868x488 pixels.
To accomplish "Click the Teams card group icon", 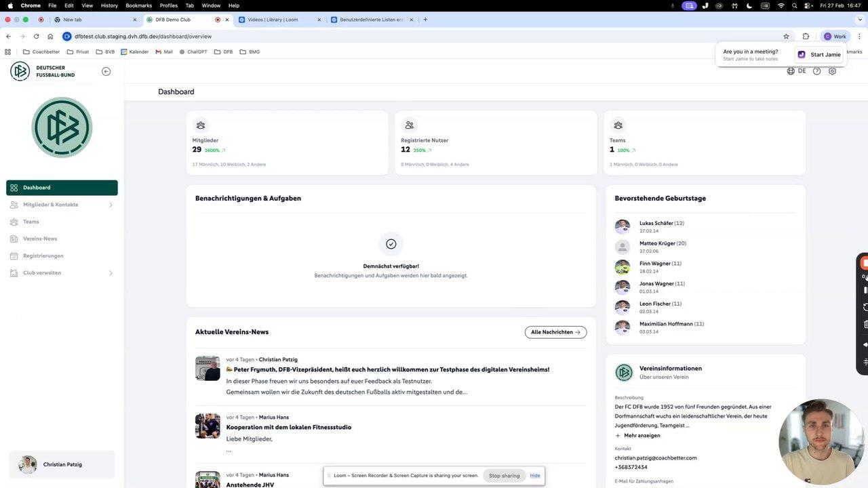I will pyautogui.click(x=618, y=125).
